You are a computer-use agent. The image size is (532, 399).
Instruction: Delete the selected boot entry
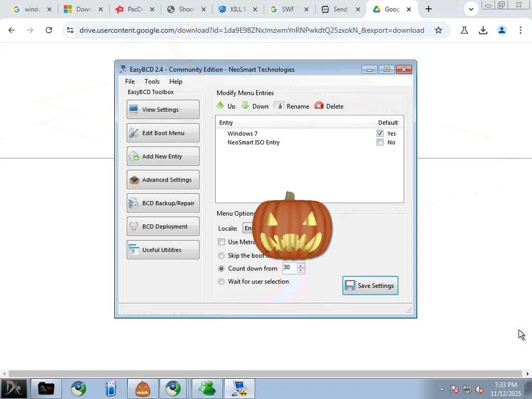coord(329,106)
